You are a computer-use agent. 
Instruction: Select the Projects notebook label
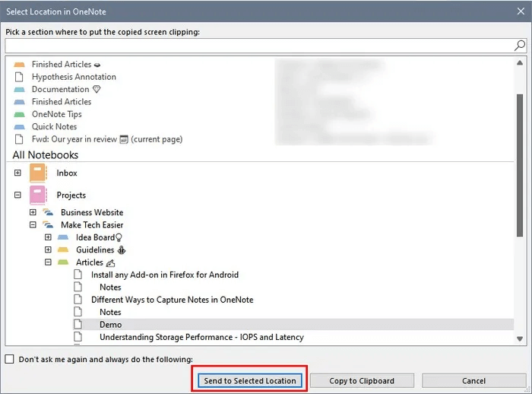(x=71, y=195)
